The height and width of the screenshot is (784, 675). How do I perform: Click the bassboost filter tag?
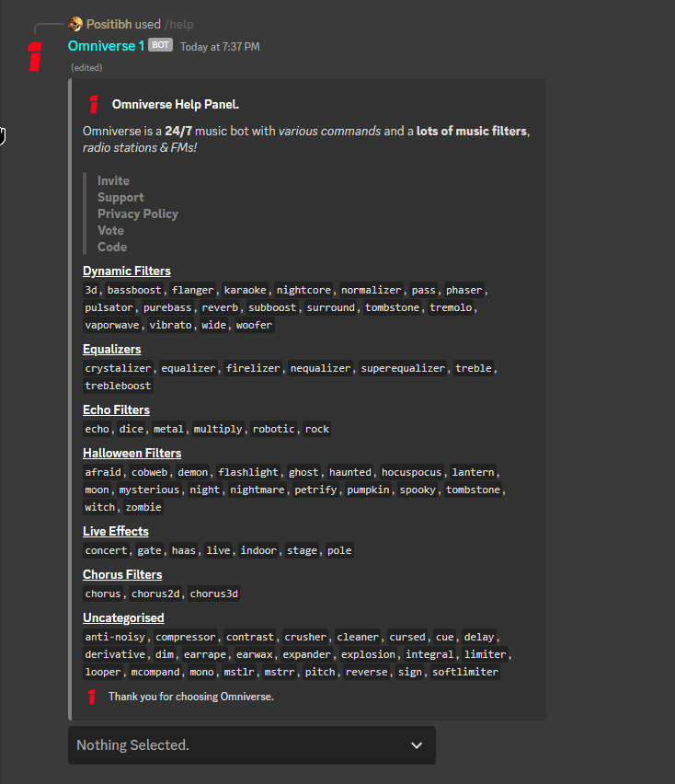click(x=134, y=290)
